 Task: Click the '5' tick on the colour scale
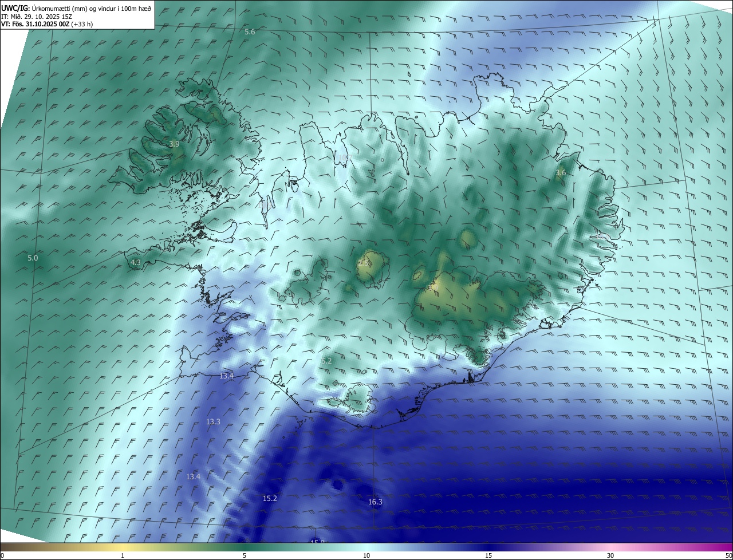[245, 555]
